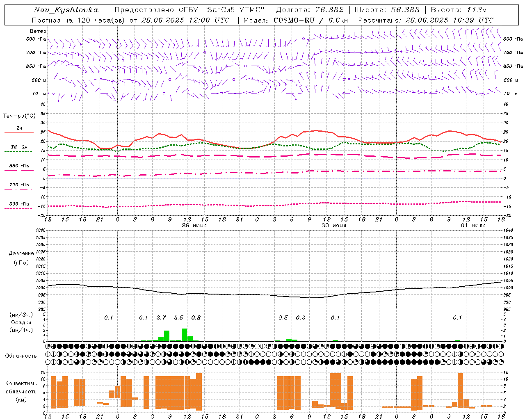Image resolution: width=525 pixels, height=420 pixels.
Task: Click the 30 июня date label
Action: coord(333,226)
